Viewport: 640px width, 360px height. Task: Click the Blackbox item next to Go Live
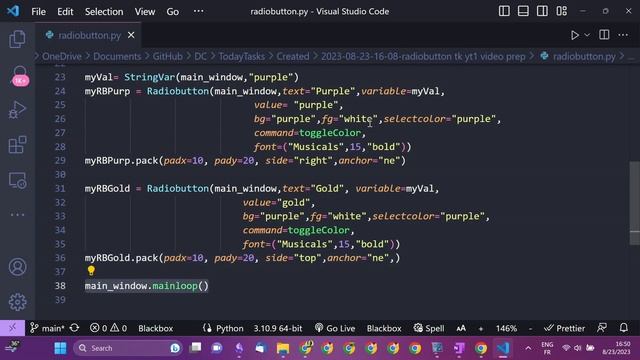[x=384, y=328]
